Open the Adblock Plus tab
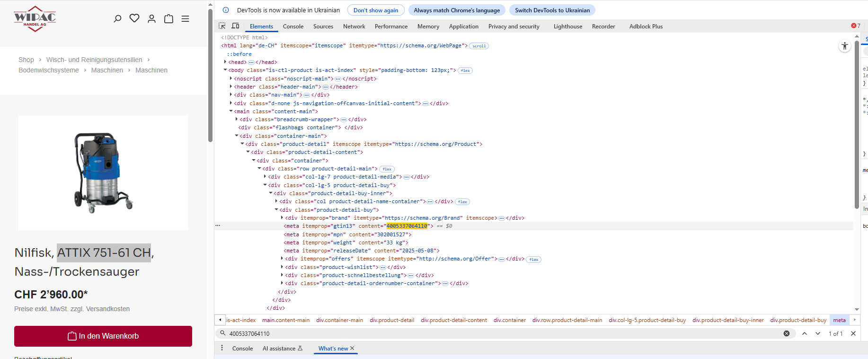This screenshot has height=359, width=868. [646, 27]
